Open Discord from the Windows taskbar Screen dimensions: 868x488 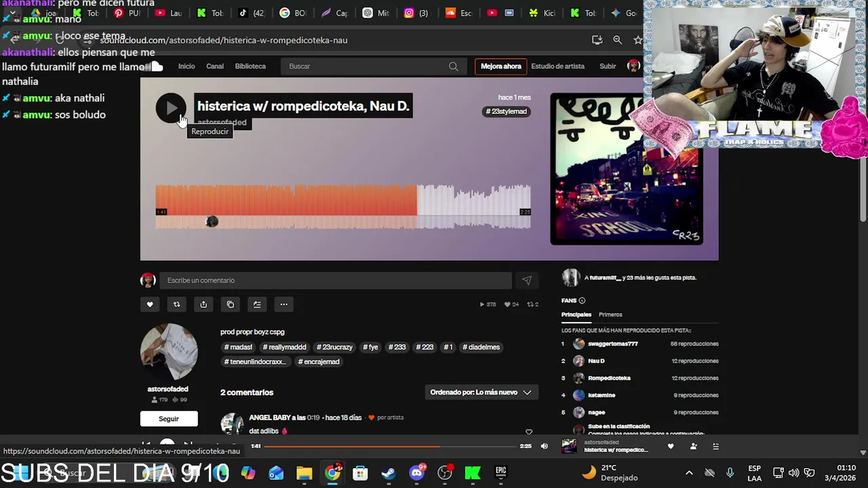coord(417,472)
